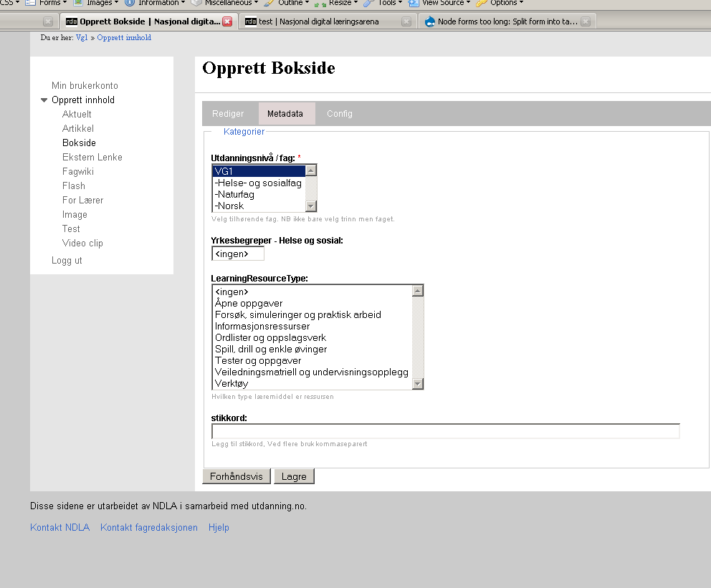Follow the 'Opprett innhold' breadcrumb link

coord(124,37)
